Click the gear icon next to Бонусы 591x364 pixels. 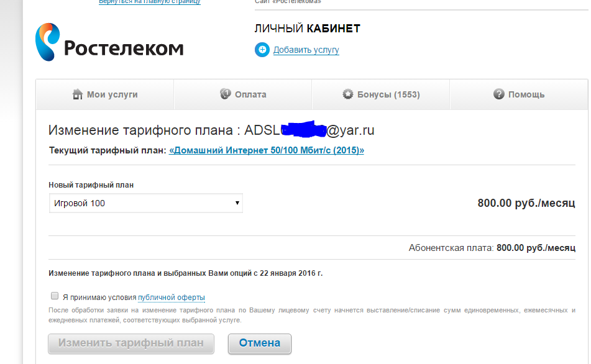pyautogui.click(x=348, y=94)
